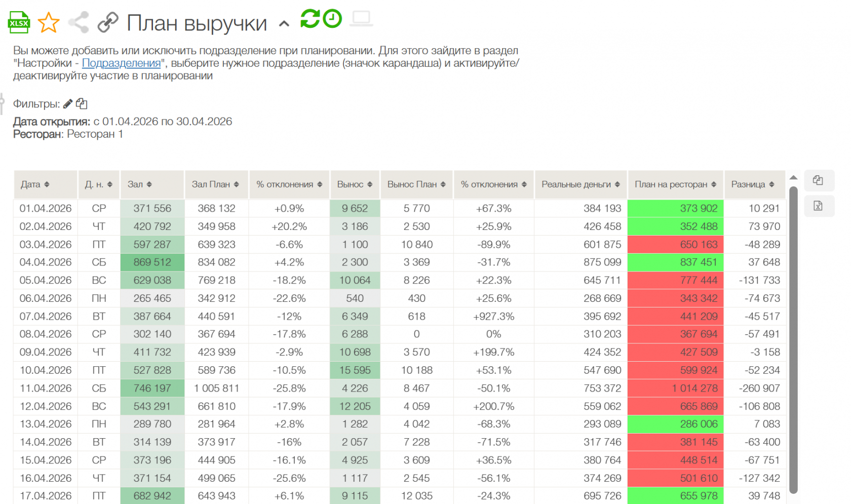
Task: Sort by Разница column header
Action: (x=755, y=184)
